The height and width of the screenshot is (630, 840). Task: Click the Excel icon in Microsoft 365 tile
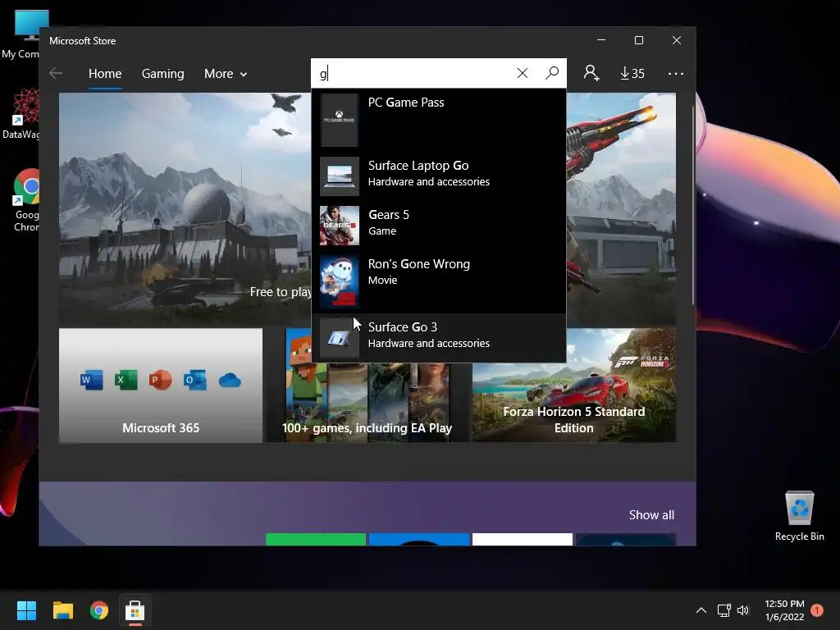(x=126, y=381)
